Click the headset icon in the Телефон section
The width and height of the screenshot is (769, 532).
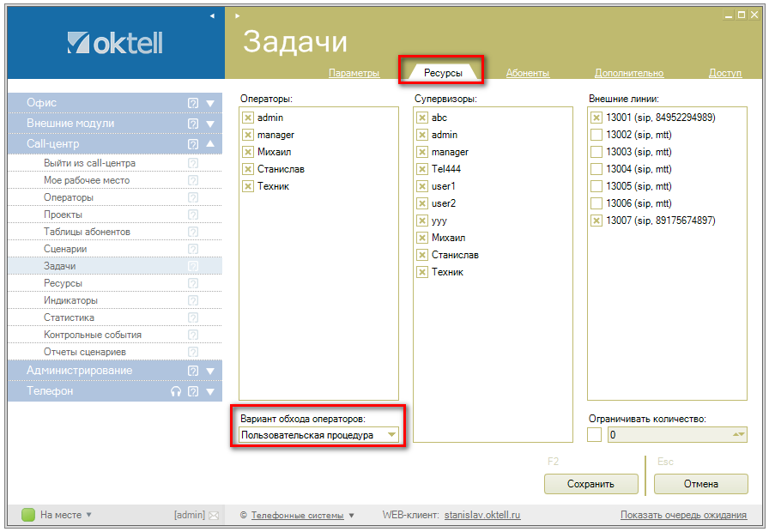[x=176, y=391]
